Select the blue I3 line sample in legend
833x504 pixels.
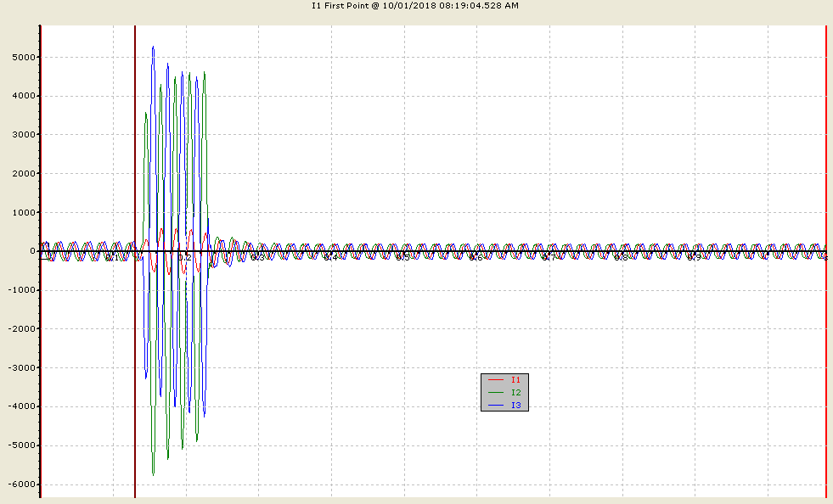(496, 406)
